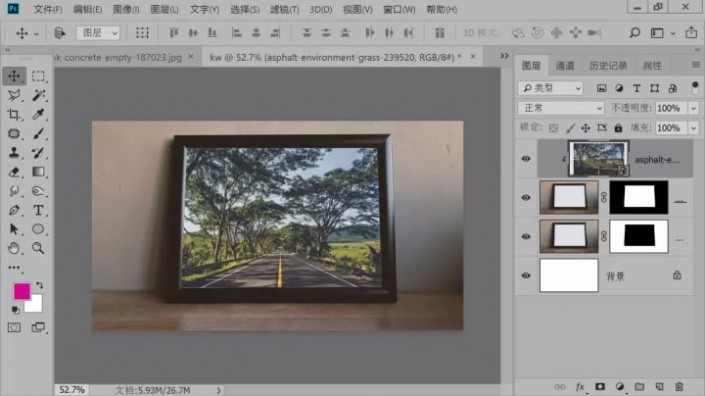This screenshot has height=396, width=705.
Task: Open the 图层 auto-select dropdown
Action: coord(98,33)
